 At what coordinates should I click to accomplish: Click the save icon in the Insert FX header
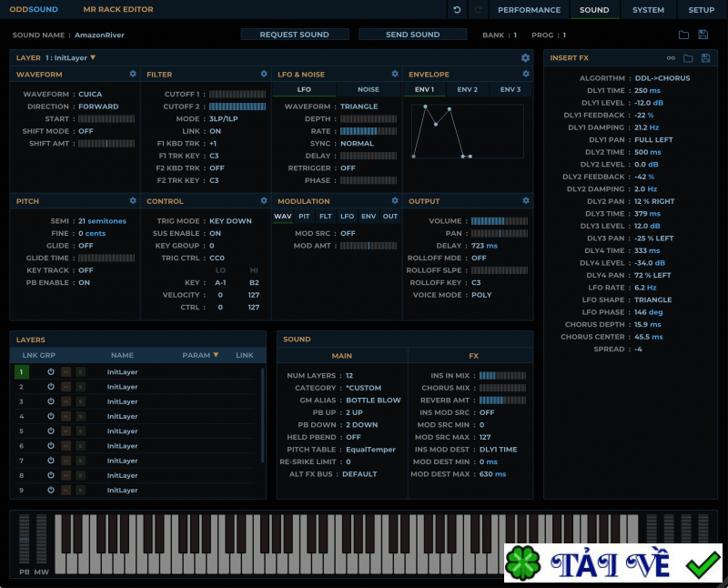pos(706,57)
